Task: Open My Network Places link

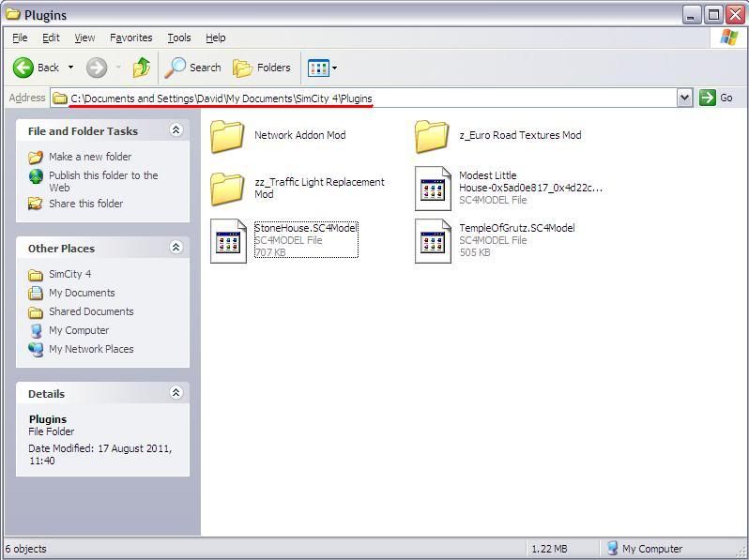Action: pyautogui.click(x=91, y=349)
